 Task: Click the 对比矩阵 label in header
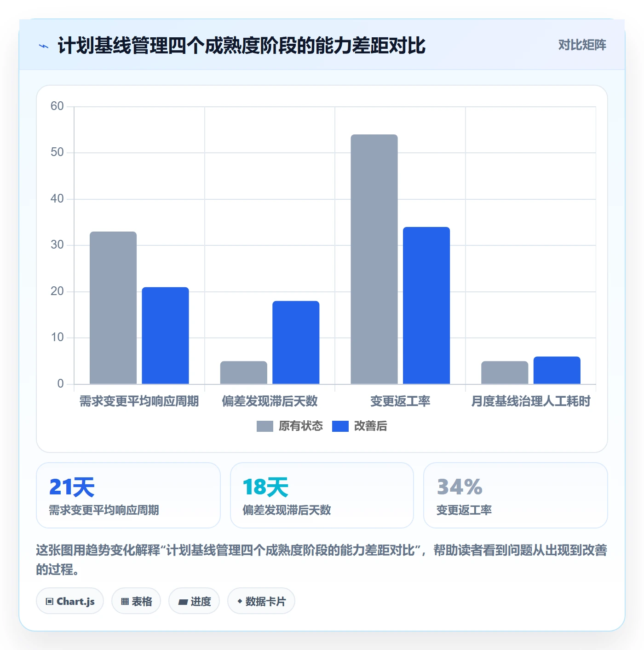tap(582, 45)
